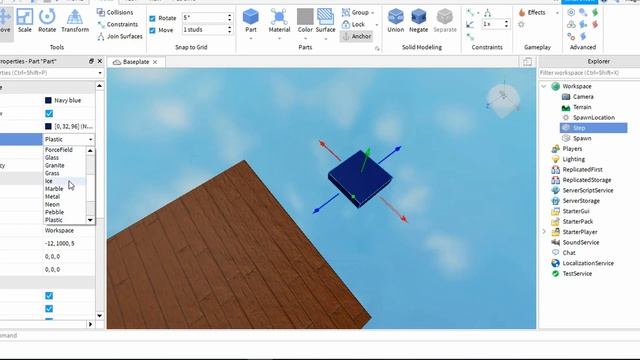Viewport: 640px width, 360px height.
Task: Click the Color3 [0, 32, 96] swatch
Action: (x=48, y=127)
